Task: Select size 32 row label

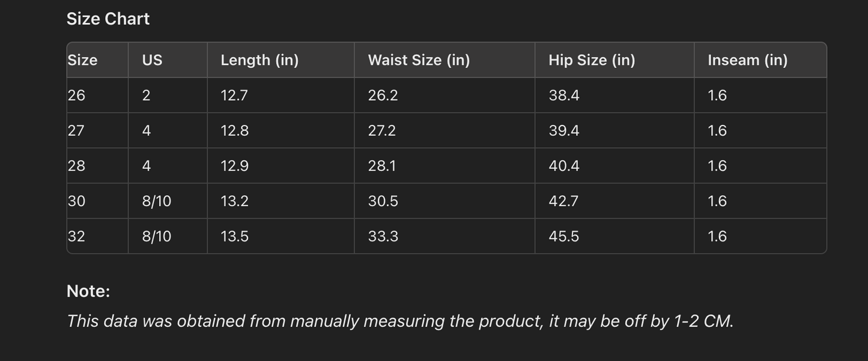Action: 76,237
